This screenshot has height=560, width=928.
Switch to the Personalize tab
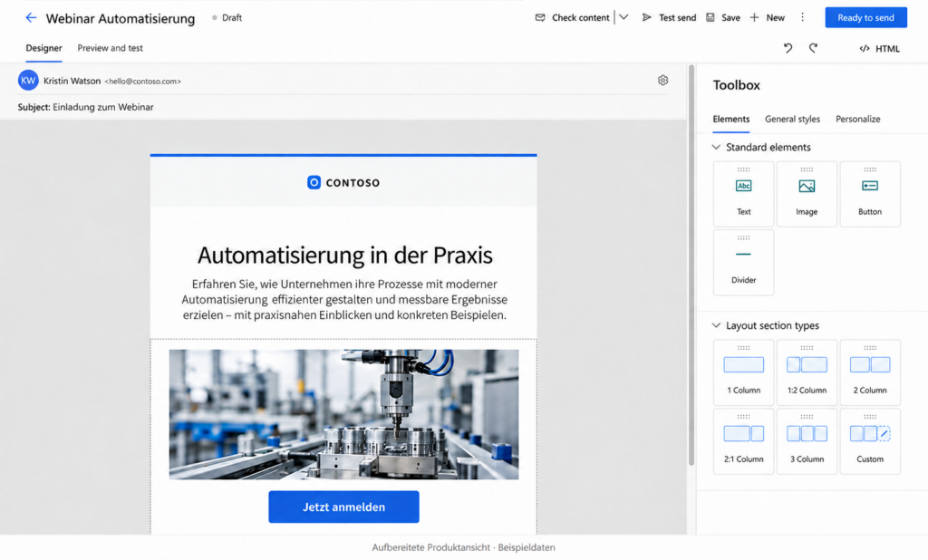[857, 119]
